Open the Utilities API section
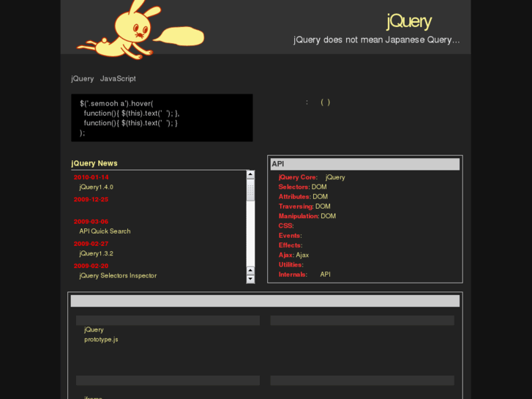 (290, 264)
